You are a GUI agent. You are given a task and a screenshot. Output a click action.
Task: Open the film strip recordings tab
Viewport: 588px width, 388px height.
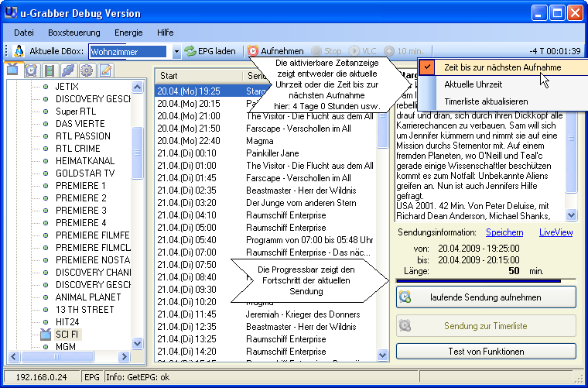point(50,70)
